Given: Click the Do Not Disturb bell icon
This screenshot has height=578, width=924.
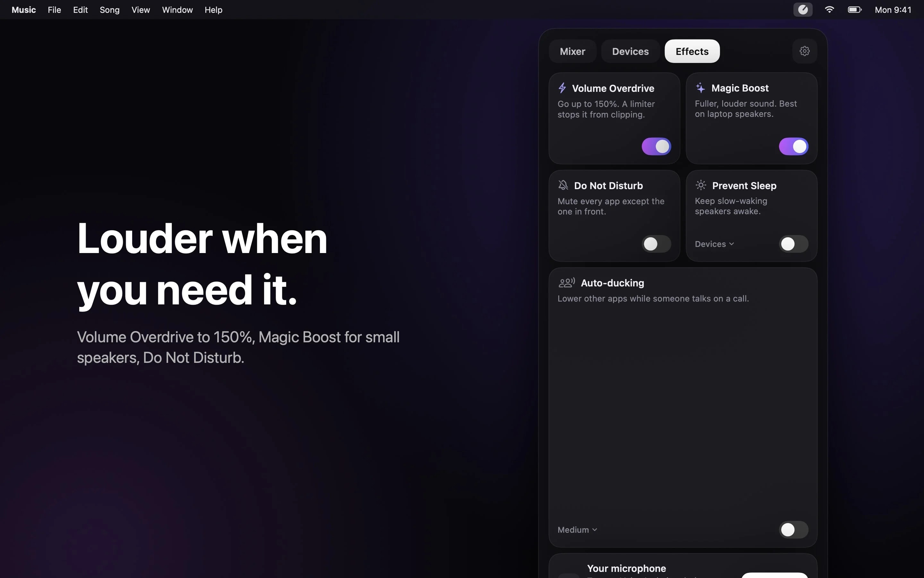Looking at the screenshot, I should (x=563, y=185).
